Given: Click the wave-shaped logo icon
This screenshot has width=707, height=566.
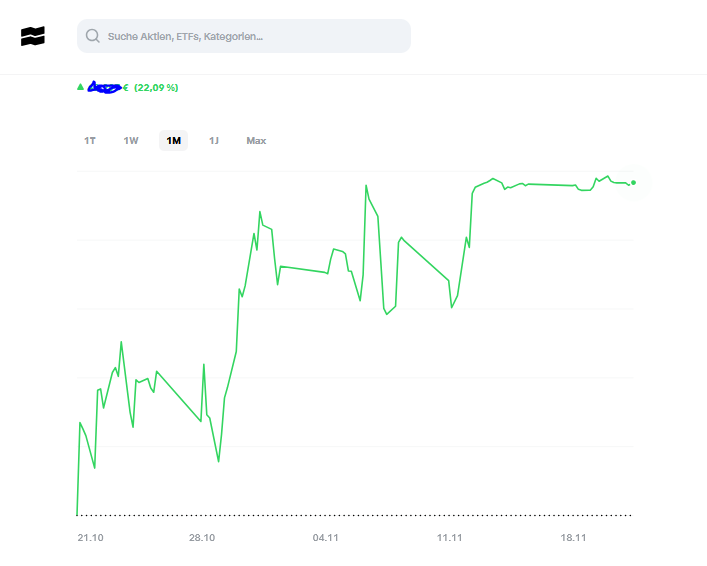Looking at the screenshot, I should 33,36.
